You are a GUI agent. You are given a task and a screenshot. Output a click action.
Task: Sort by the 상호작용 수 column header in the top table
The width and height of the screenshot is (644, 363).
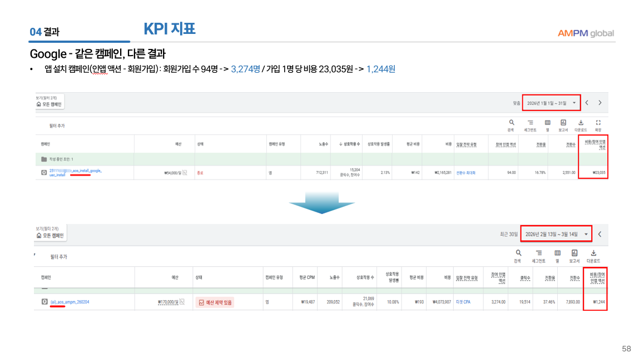(x=349, y=144)
